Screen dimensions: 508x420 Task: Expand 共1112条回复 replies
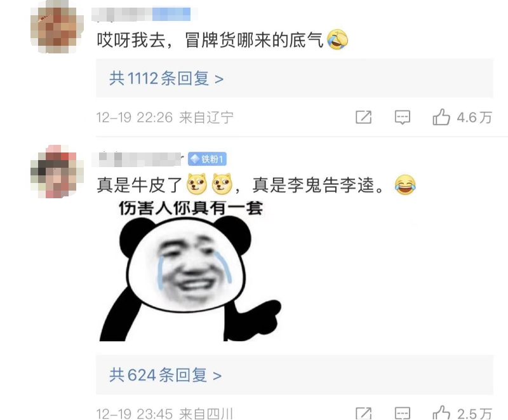166,78
